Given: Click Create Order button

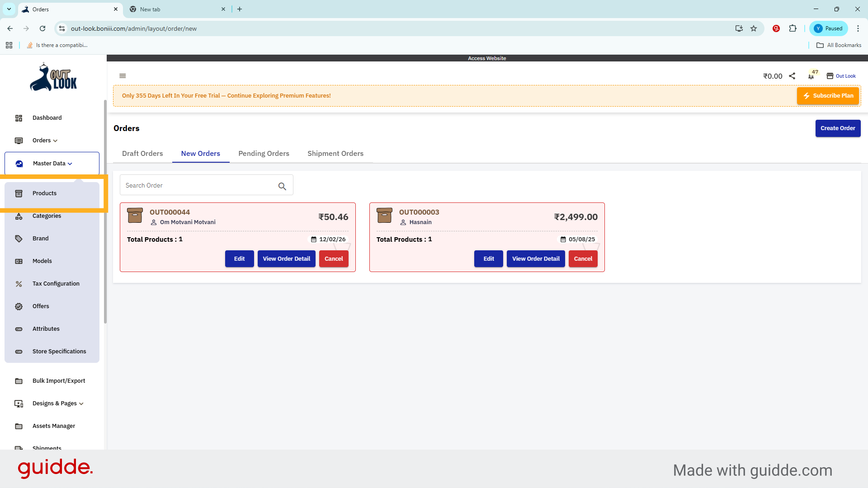Looking at the screenshot, I should (838, 128).
